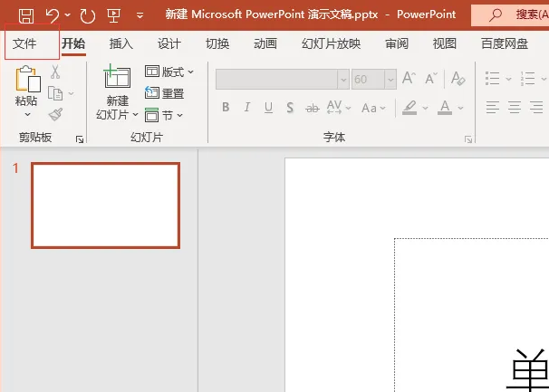Switch to the 动画 tab

point(265,43)
